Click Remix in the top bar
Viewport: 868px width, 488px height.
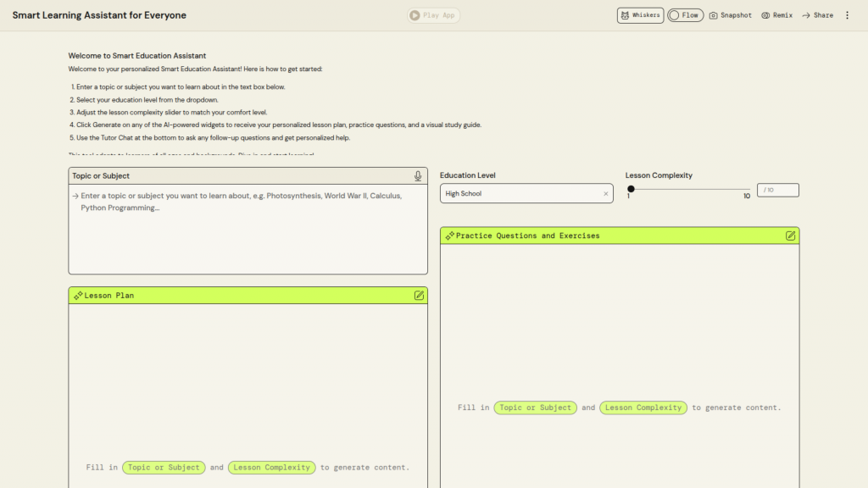776,15
